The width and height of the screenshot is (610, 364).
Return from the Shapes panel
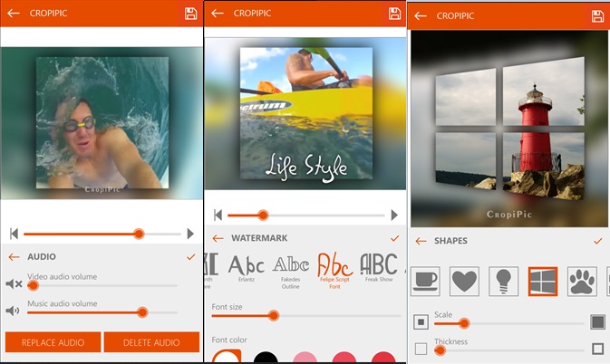[x=421, y=241]
